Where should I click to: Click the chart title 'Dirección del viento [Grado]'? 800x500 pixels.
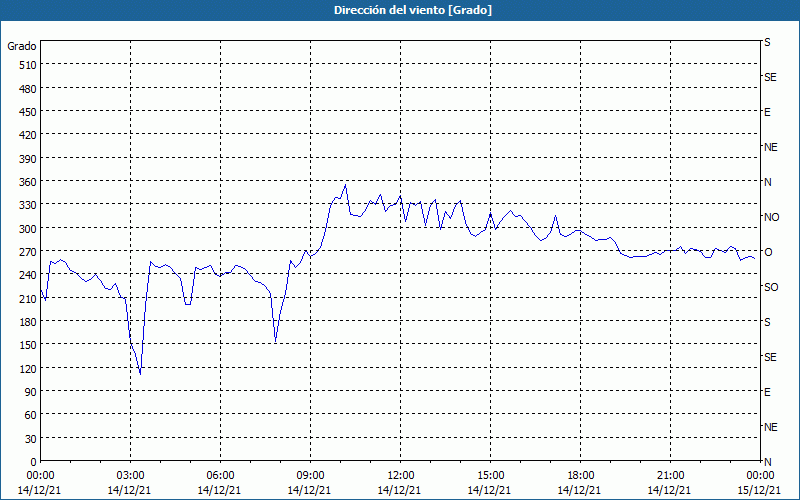click(413, 10)
